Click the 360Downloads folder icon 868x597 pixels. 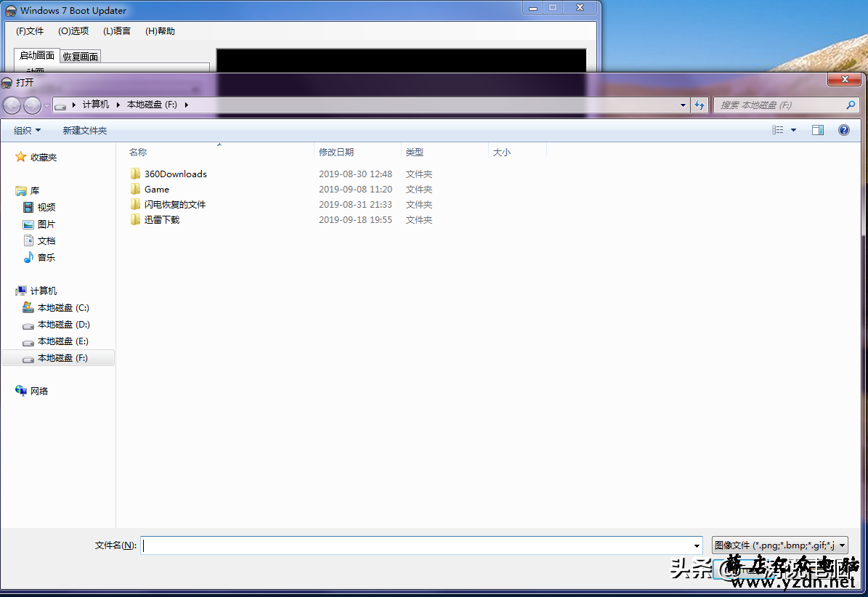click(136, 174)
